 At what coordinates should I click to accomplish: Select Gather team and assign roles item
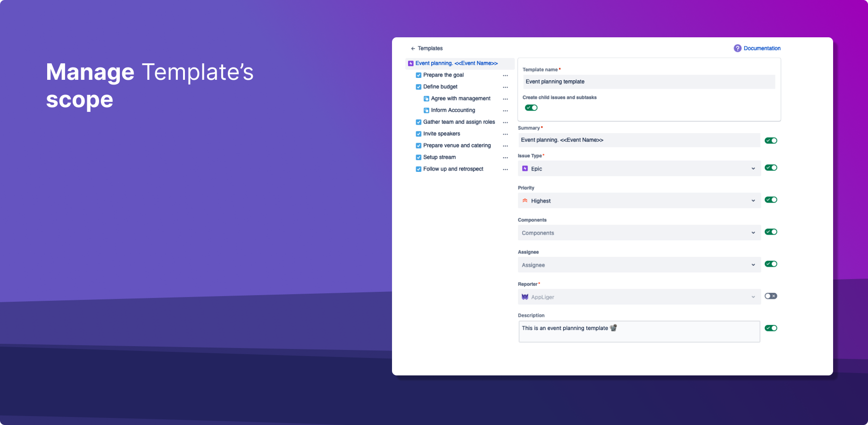459,122
